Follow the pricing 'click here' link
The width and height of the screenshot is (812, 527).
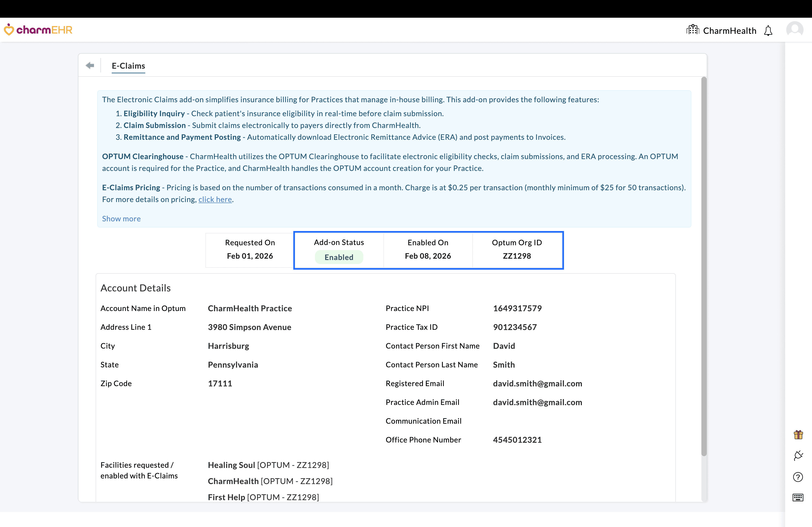coord(215,199)
